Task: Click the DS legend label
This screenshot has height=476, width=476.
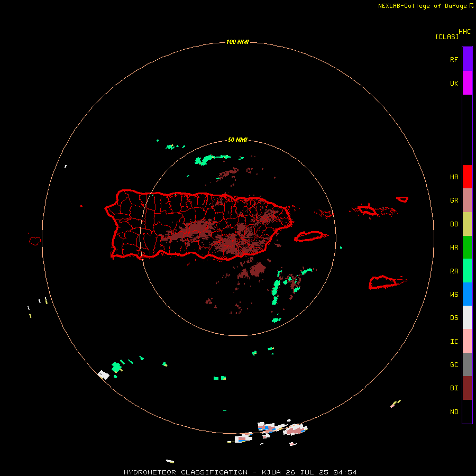Action: (454, 318)
